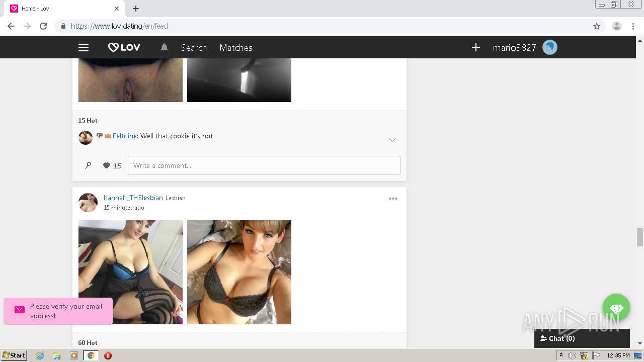Go back in the browser
Screen dimensions: 644x362
tap(11, 26)
